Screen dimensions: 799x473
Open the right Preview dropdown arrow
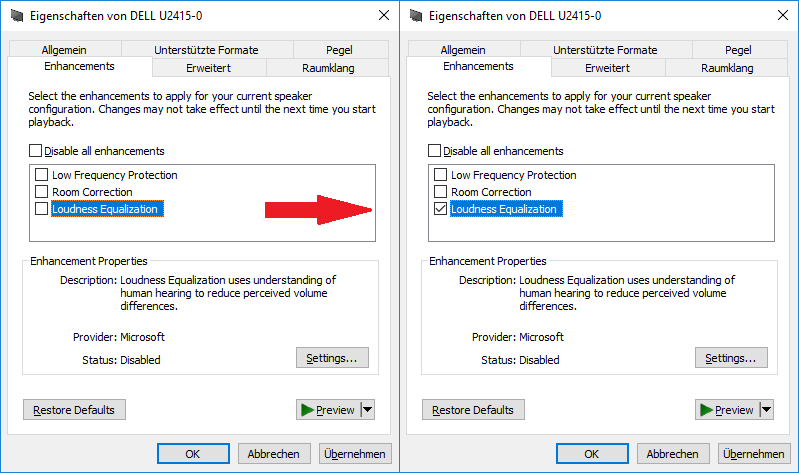(x=767, y=409)
